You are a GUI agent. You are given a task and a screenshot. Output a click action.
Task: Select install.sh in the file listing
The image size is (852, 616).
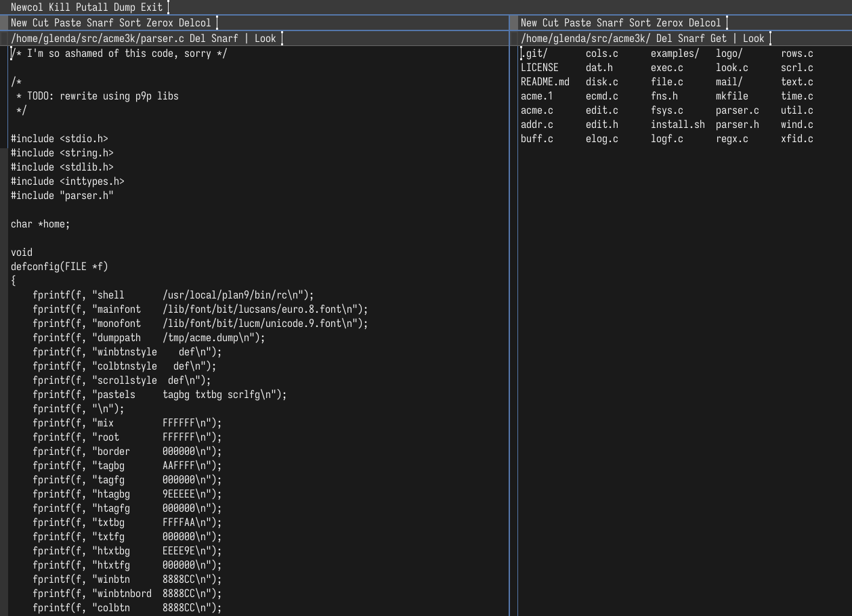click(x=678, y=125)
